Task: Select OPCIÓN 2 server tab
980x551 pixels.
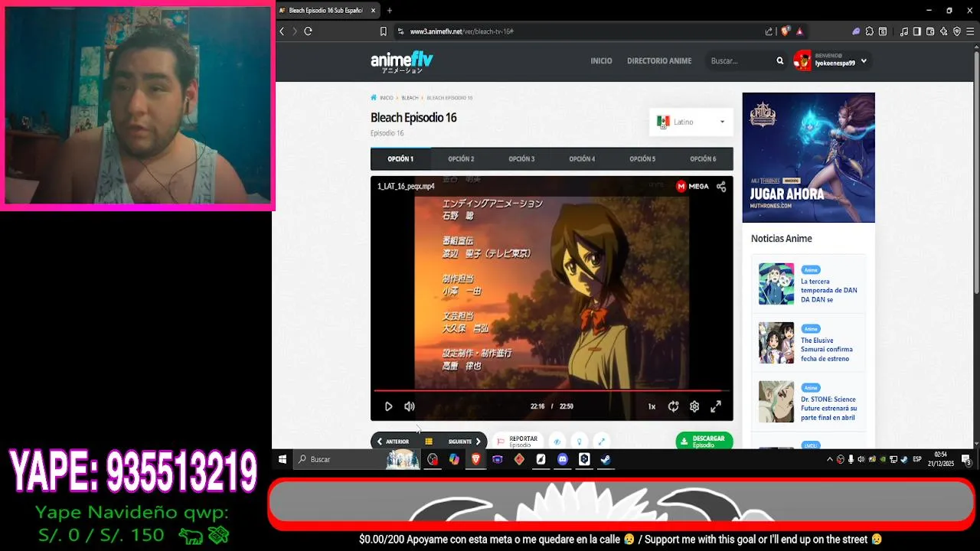Action: pos(461,159)
